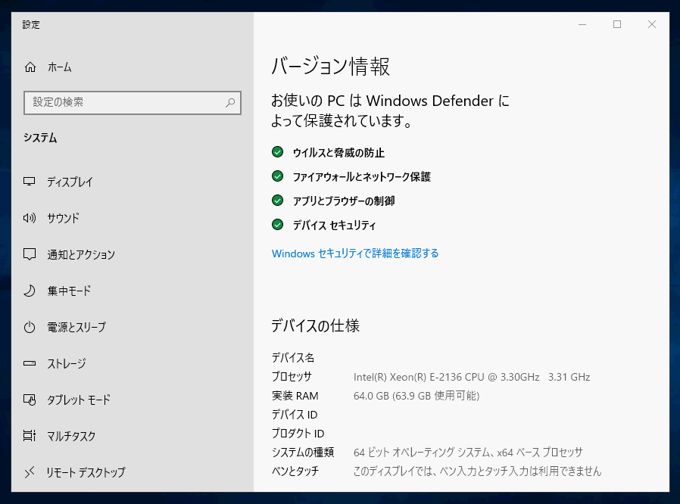Image resolution: width=680 pixels, height=504 pixels.
Task: Click green check beside アプリとブラウザーの制御
Action: pos(278,200)
